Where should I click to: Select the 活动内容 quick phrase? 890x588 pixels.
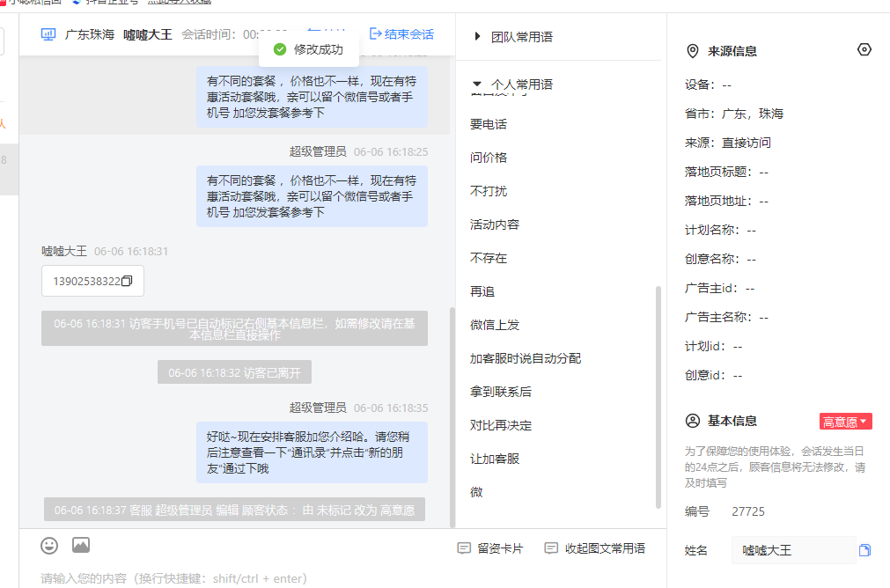click(495, 224)
